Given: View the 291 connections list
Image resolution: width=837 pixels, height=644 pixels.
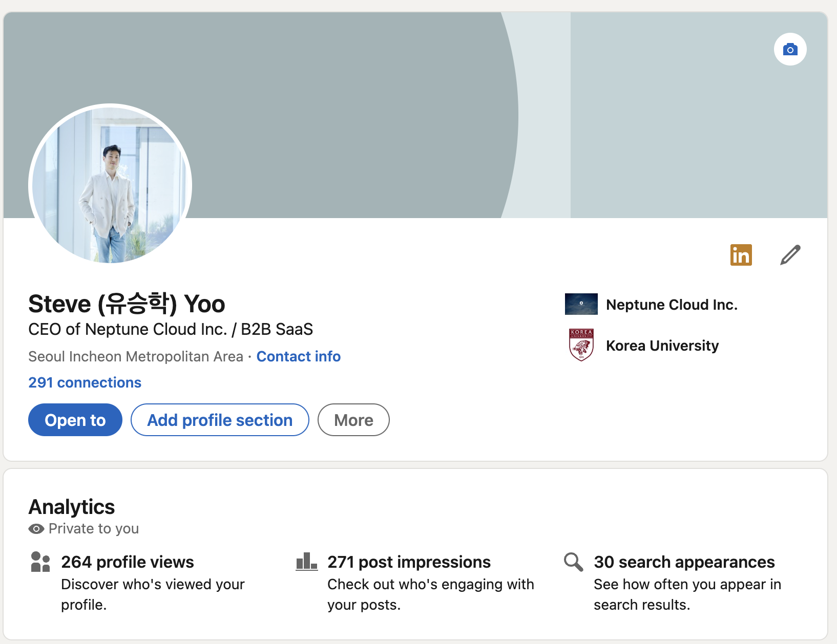Looking at the screenshot, I should pos(85,382).
